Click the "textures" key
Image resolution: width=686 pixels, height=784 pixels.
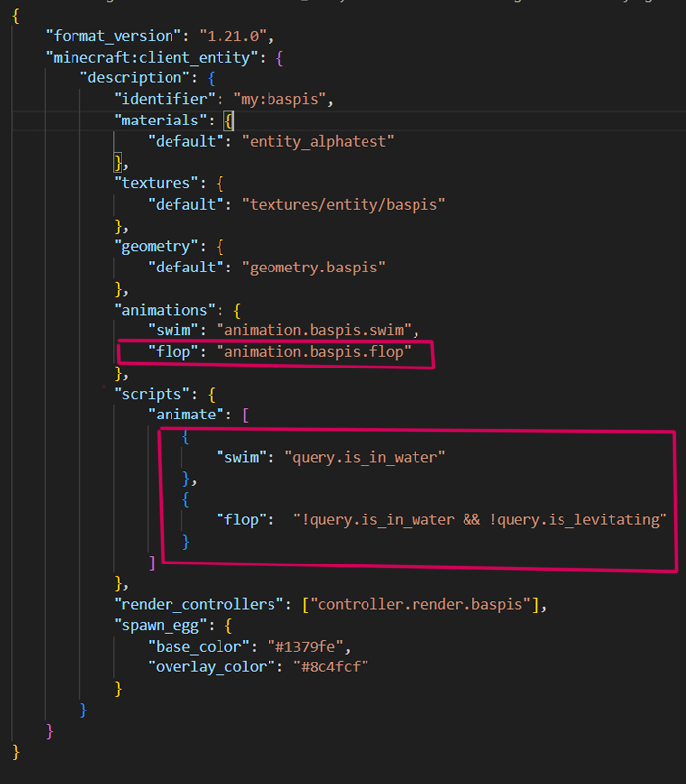coord(157,183)
